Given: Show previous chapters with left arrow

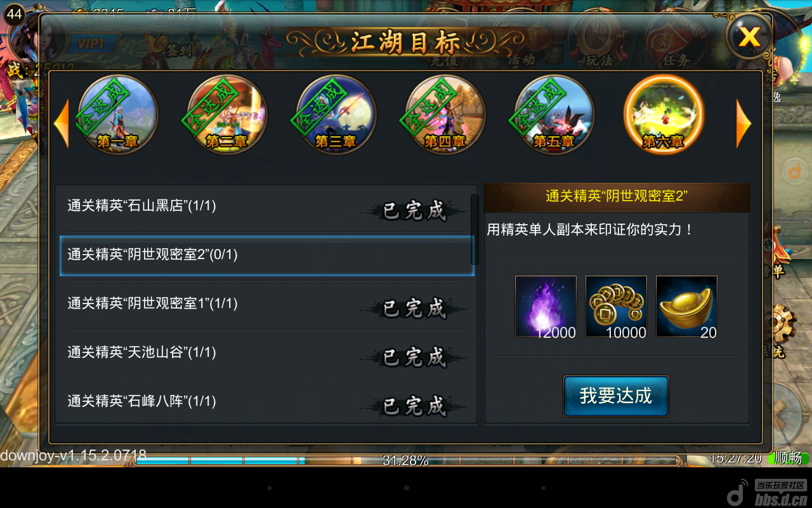Looking at the screenshot, I should click(x=62, y=123).
